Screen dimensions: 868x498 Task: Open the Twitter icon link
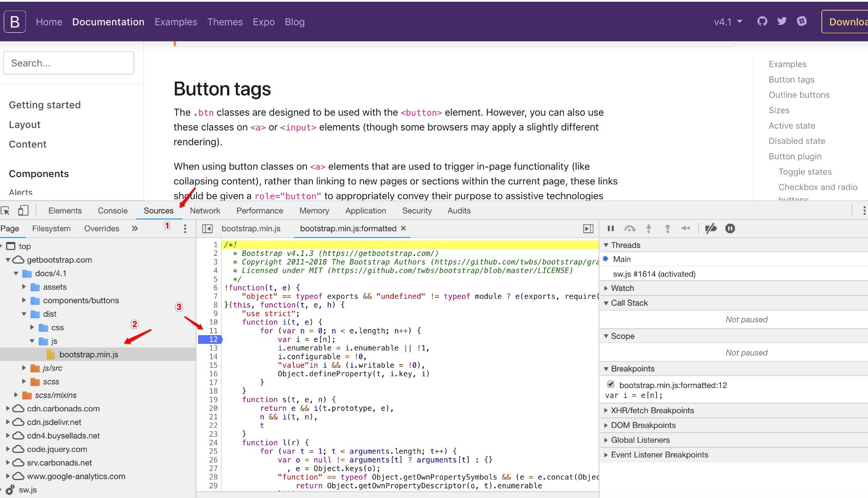[782, 21]
